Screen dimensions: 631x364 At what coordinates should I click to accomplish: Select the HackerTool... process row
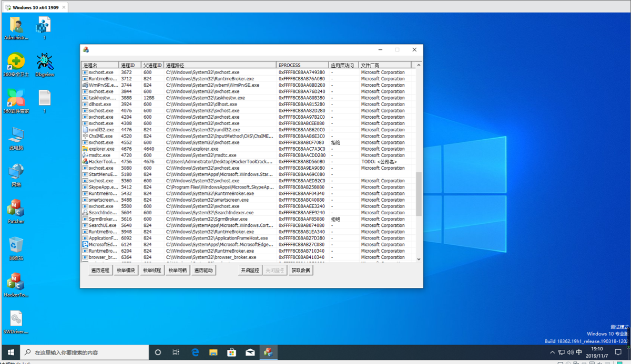point(248,162)
